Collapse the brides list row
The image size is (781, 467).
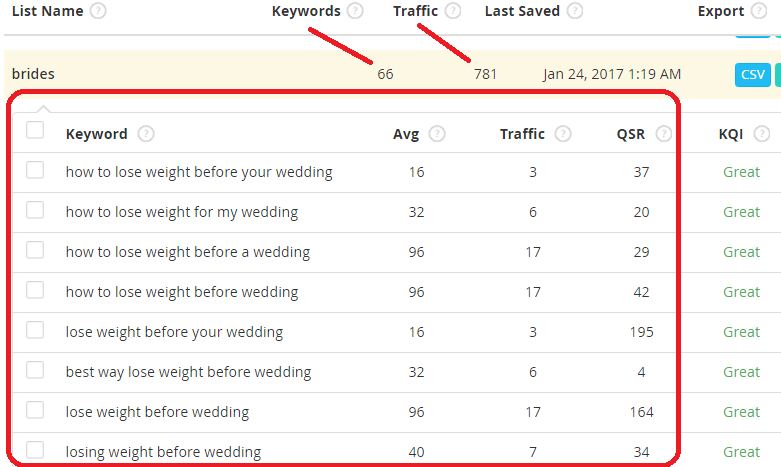(x=33, y=74)
